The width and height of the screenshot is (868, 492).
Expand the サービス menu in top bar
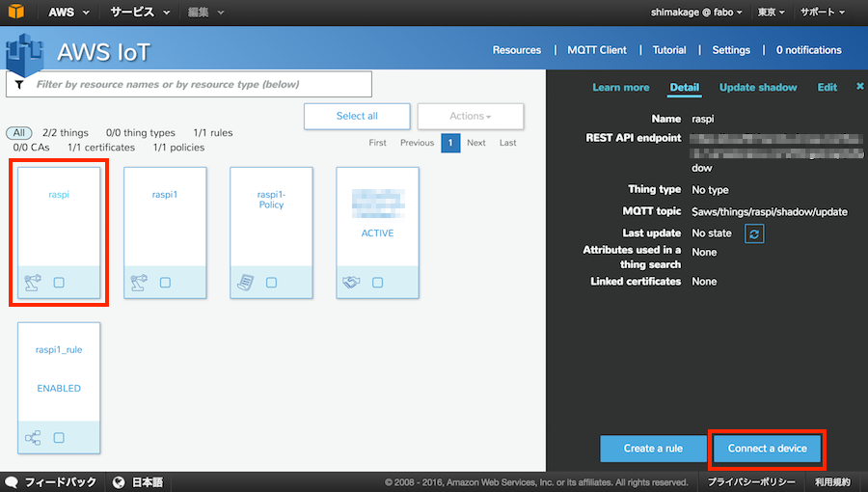click(x=140, y=13)
